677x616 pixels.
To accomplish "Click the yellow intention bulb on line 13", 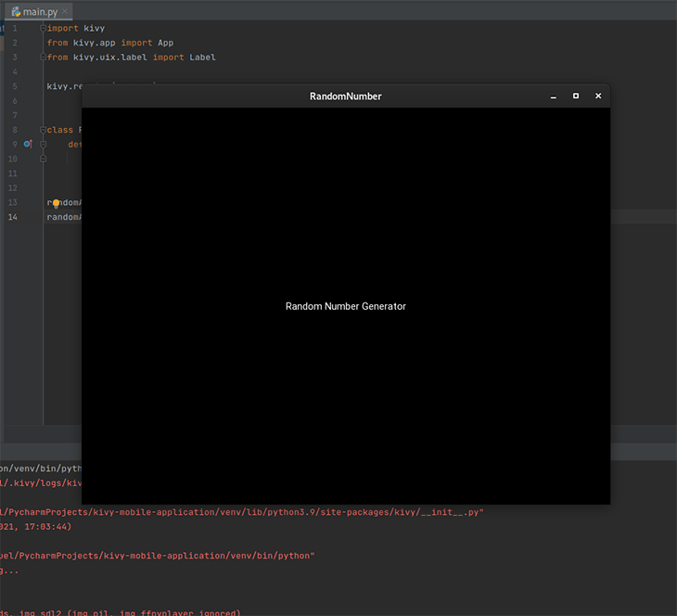I will (57, 203).
